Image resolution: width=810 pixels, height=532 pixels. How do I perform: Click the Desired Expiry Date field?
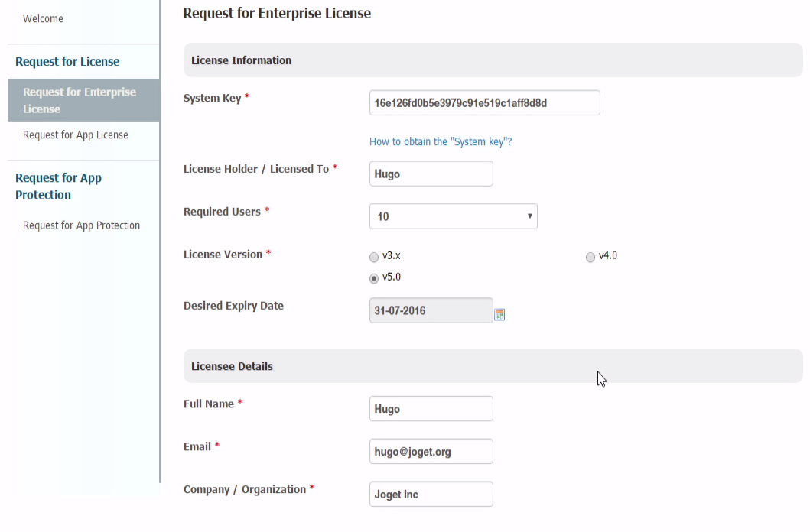(x=431, y=310)
